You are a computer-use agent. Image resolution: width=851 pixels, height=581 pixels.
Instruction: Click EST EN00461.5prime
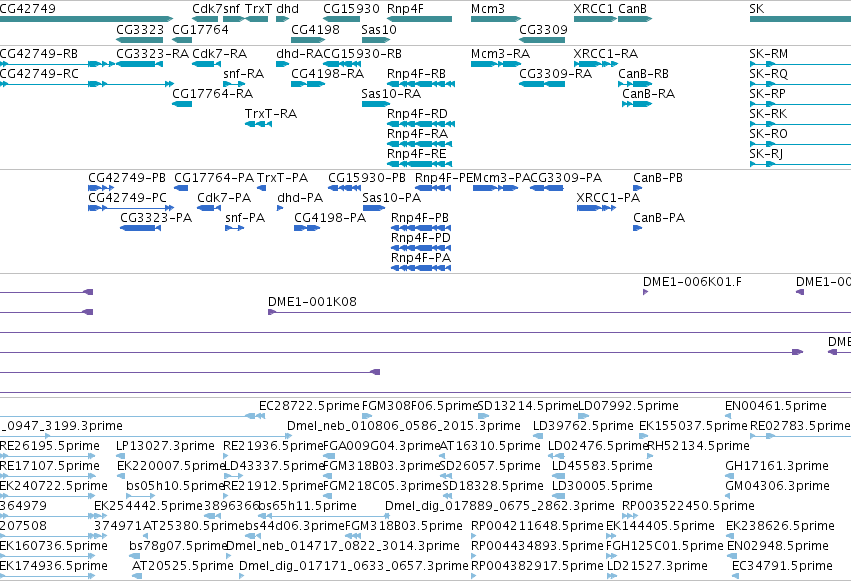click(x=776, y=406)
